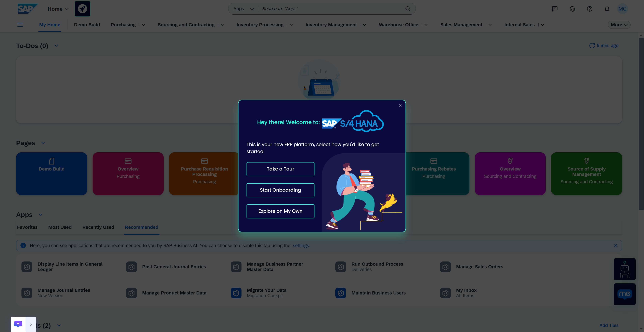Click the purple chat assistant icon
644x332 pixels.
[18, 324]
